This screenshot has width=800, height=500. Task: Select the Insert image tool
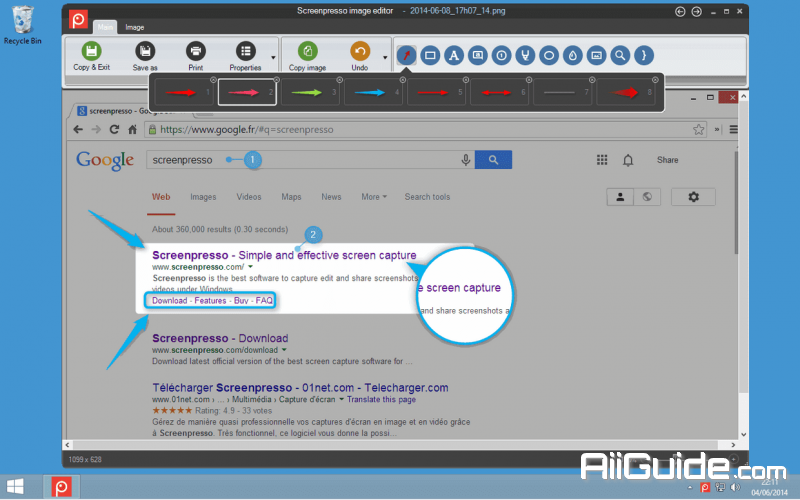point(596,55)
